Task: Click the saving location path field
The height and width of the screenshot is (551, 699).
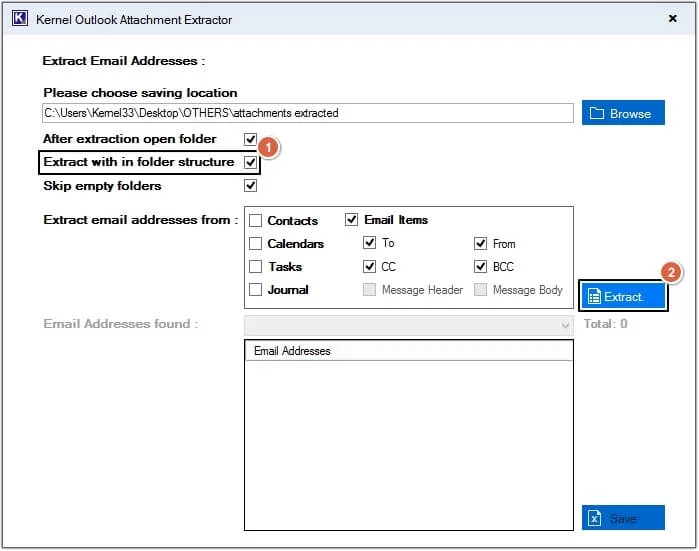Action: pos(308,113)
